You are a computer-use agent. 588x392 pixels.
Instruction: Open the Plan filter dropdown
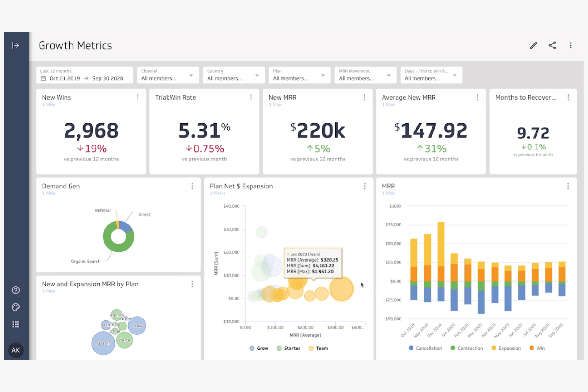(300, 75)
